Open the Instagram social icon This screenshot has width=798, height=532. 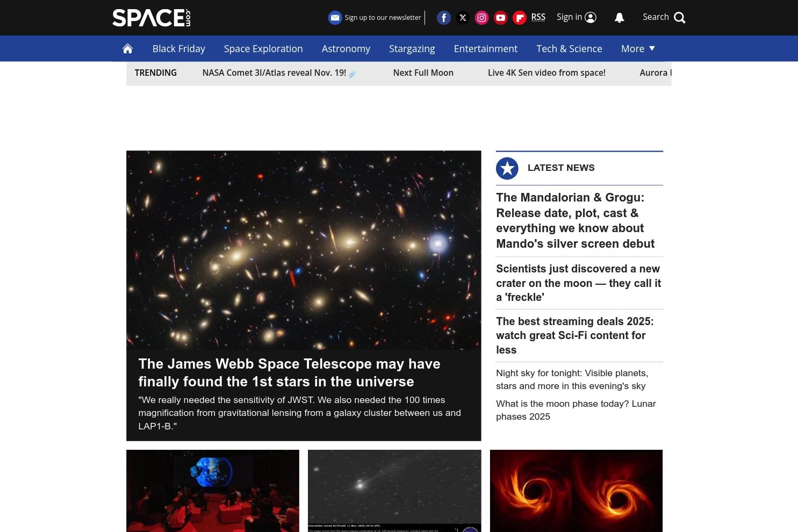click(x=481, y=18)
